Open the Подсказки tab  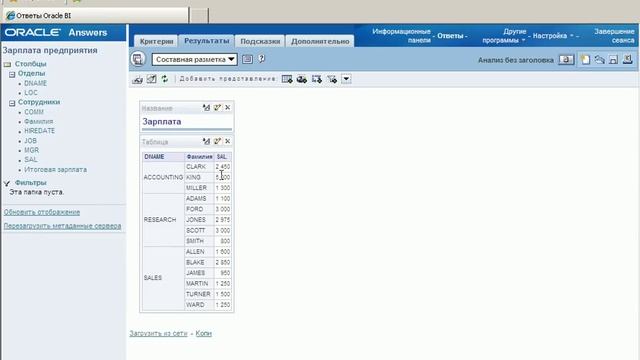point(260,41)
